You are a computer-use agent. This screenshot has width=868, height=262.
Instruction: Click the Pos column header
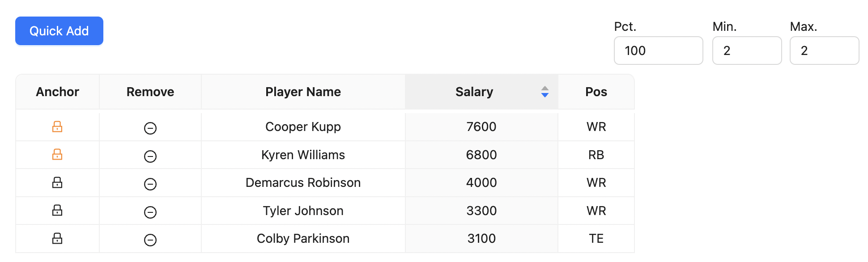point(596,92)
